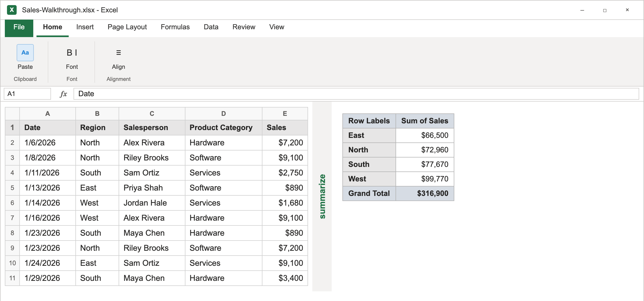Click the grand total value $316,900
Image resolution: width=644 pixels, height=301 pixels.
tap(425, 193)
